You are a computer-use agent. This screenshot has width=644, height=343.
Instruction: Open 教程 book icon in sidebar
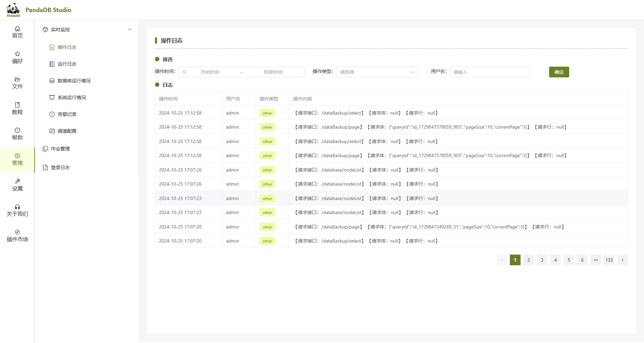[x=17, y=105]
